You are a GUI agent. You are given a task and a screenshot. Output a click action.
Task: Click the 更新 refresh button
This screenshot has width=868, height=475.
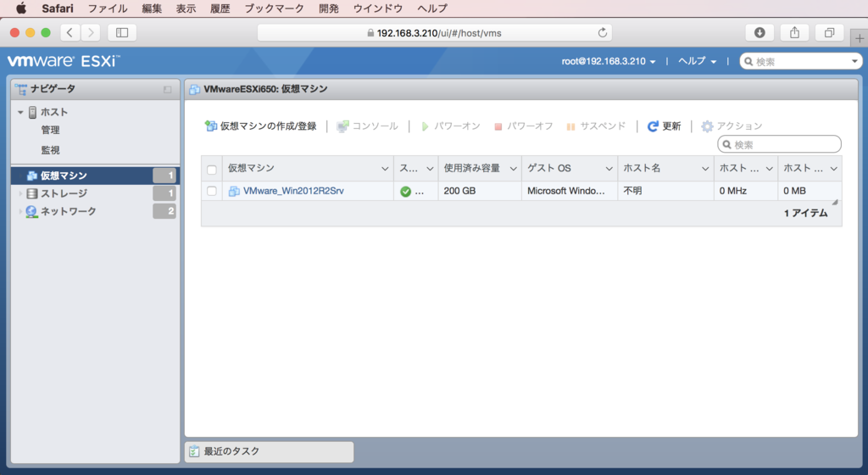click(x=665, y=126)
